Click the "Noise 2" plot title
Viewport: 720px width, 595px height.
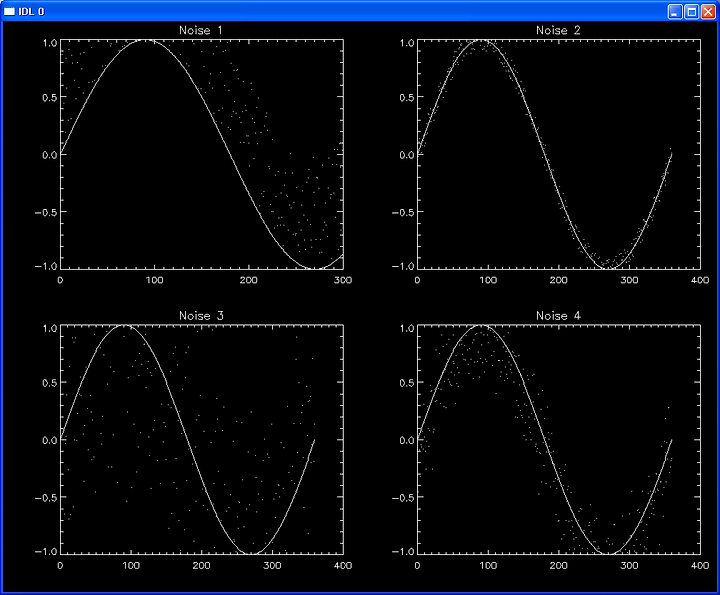point(558,30)
